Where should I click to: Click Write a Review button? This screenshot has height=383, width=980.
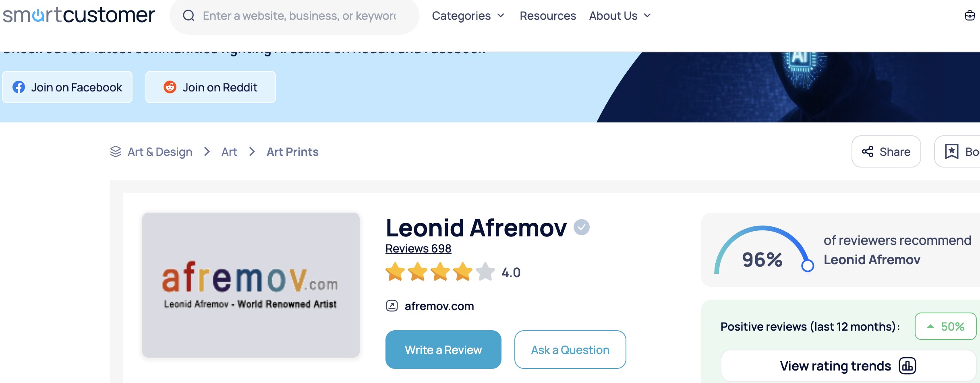[443, 350]
